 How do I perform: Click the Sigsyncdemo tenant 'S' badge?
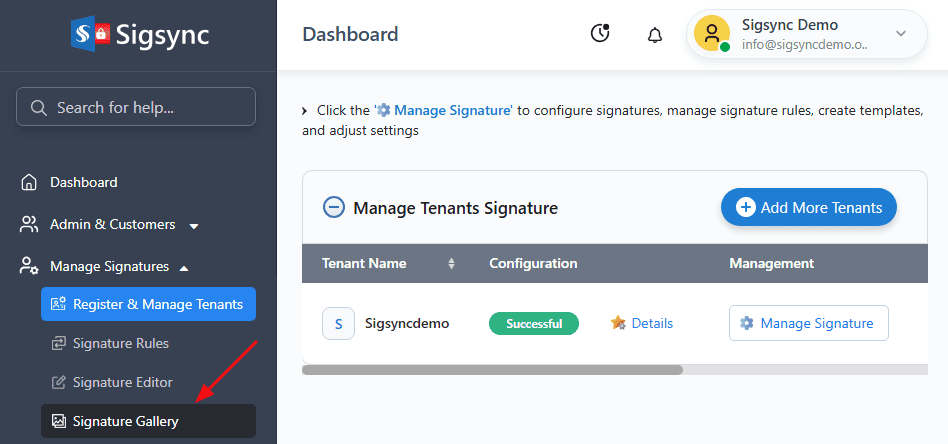click(x=338, y=323)
